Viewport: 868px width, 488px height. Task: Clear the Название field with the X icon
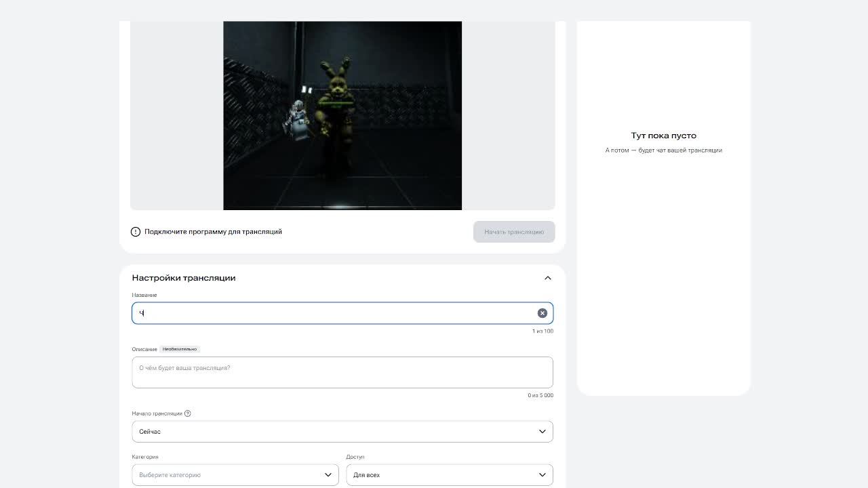(x=542, y=313)
